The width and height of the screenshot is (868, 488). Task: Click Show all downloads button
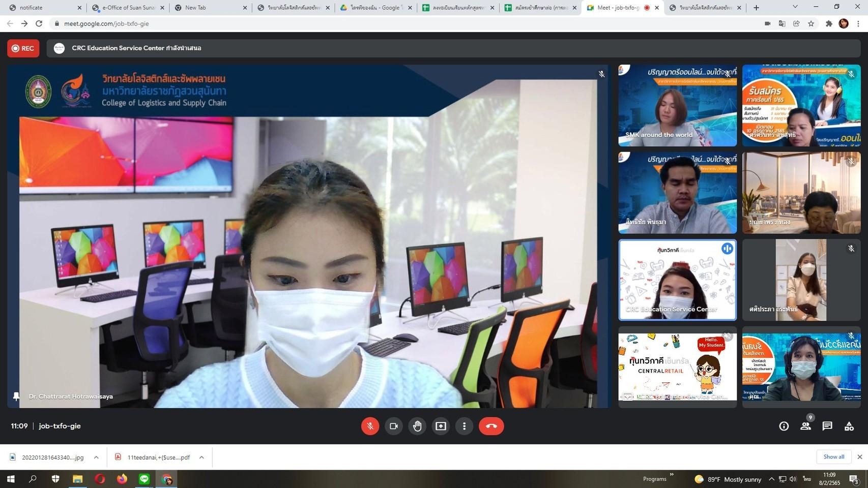pyautogui.click(x=833, y=456)
